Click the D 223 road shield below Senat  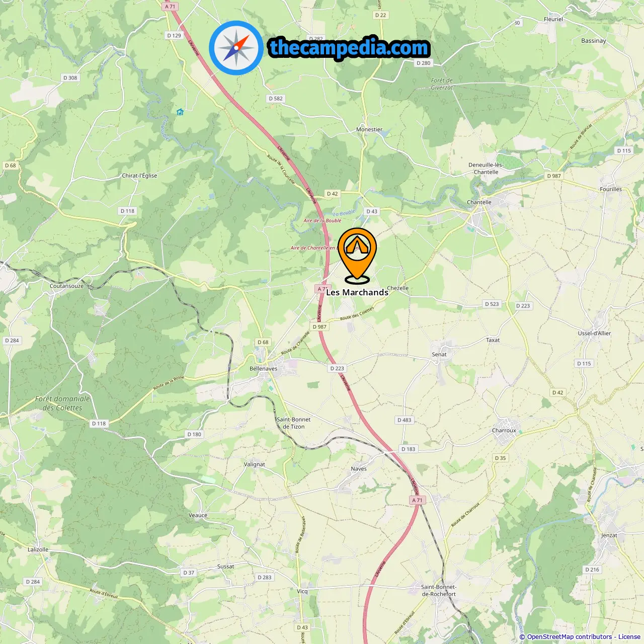click(x=337, y=368)
